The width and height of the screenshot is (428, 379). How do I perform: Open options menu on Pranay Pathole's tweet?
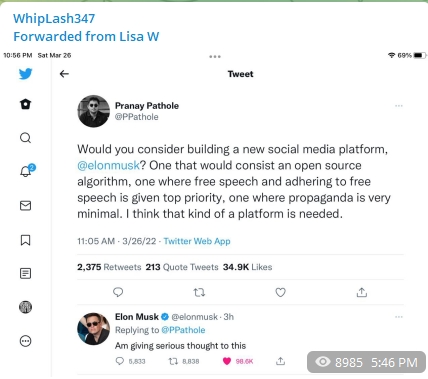[x=399, y=106]
